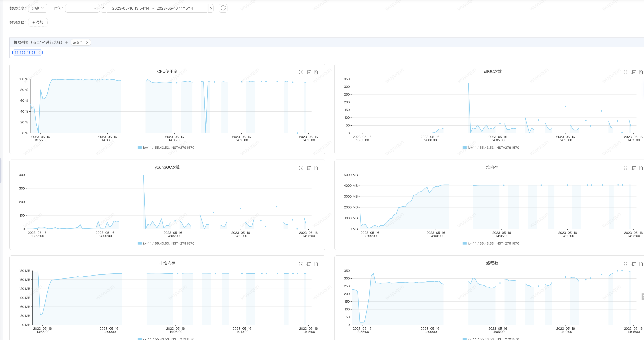The width and height of the screenshot is (644, 340).
Task: Step to the previous time range arrow
Action: tap(103, 8)
